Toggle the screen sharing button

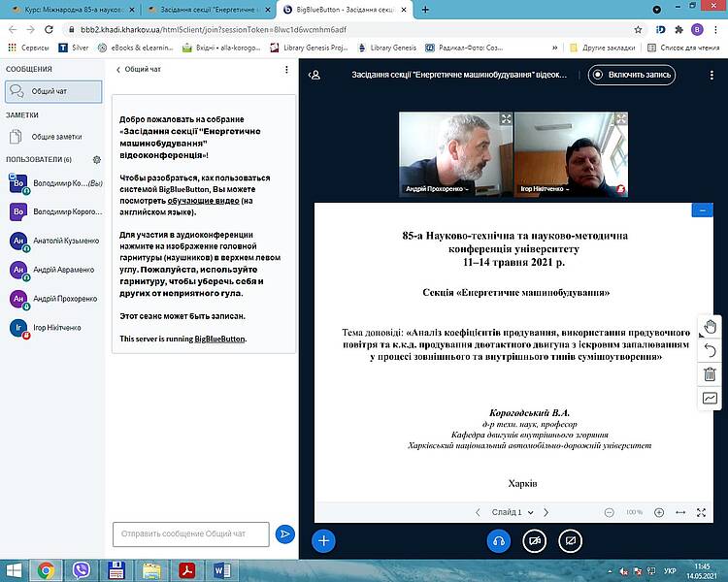pyautogui.click(x=569, y=540)
